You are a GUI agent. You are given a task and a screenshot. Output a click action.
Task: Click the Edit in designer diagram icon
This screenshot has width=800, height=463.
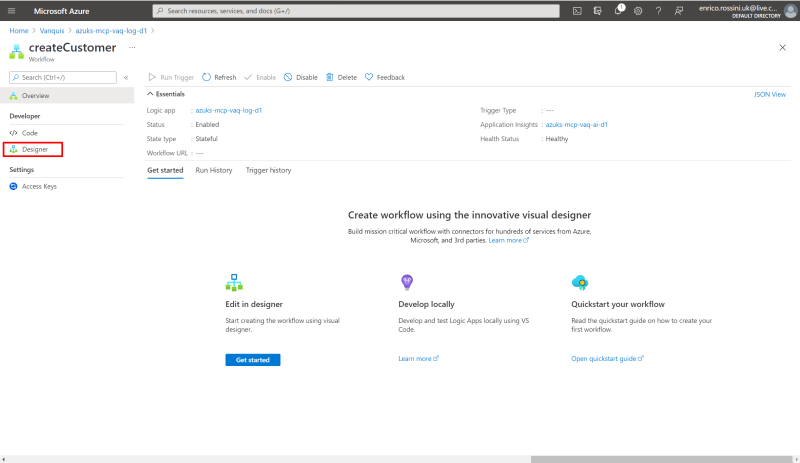[x=234, y=282]
